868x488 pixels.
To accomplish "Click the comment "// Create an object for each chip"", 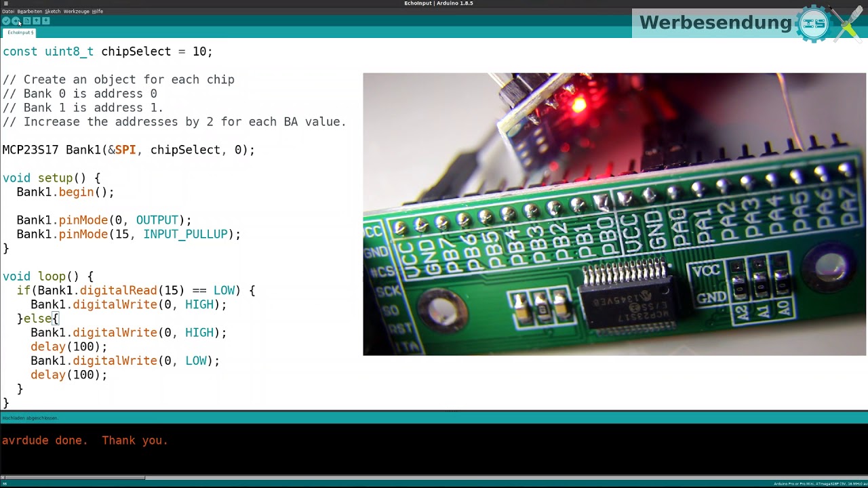I will [119, 80].
